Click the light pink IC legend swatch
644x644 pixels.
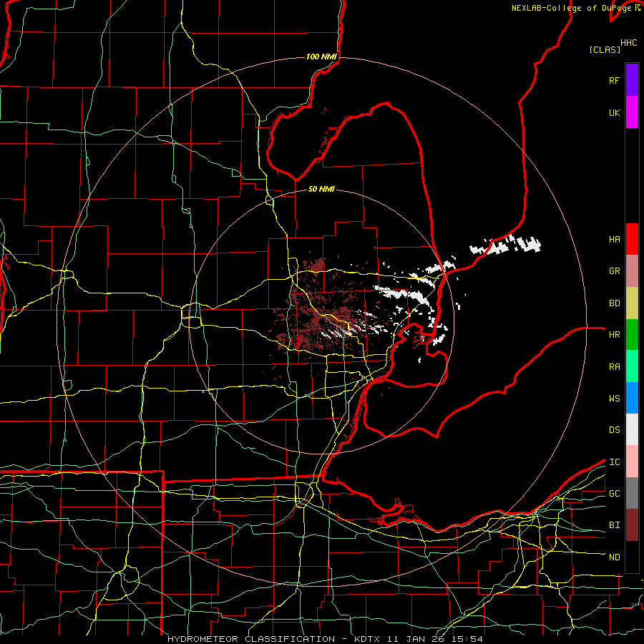point(632,462)
